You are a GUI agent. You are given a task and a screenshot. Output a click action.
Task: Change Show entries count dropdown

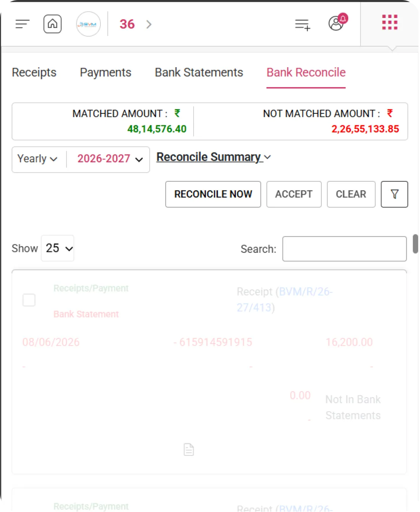click(58, 249)
